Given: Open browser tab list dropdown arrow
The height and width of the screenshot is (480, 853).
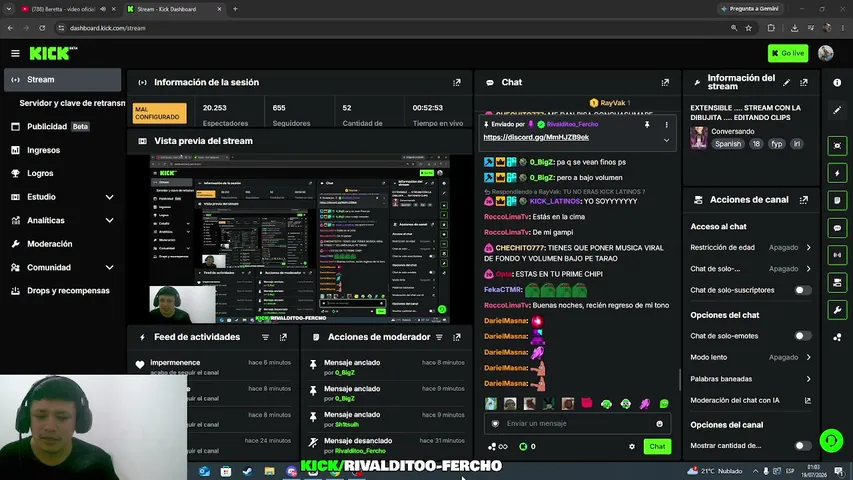Looking at the screenshot, I should tap(9, 9).
